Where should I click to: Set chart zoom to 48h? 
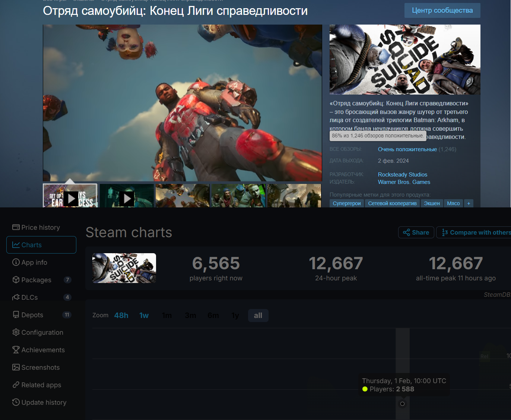(x=121, y=315)
